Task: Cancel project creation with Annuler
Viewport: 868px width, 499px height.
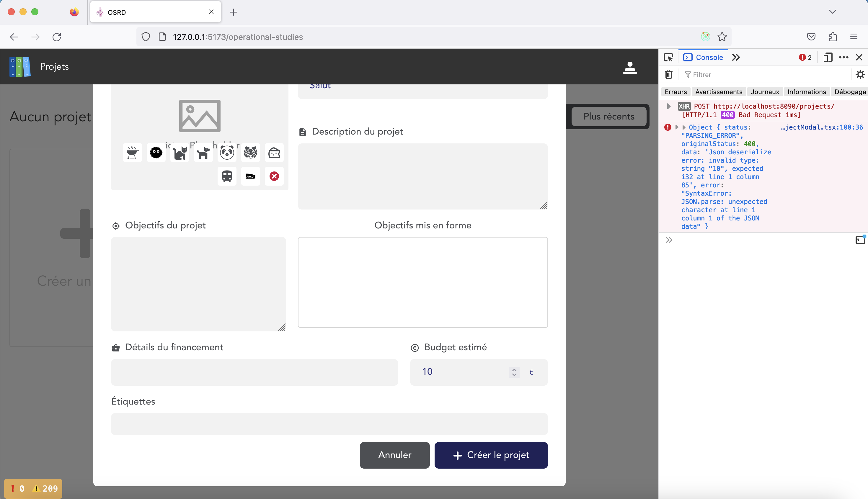Action: click(x=394, y=455)
